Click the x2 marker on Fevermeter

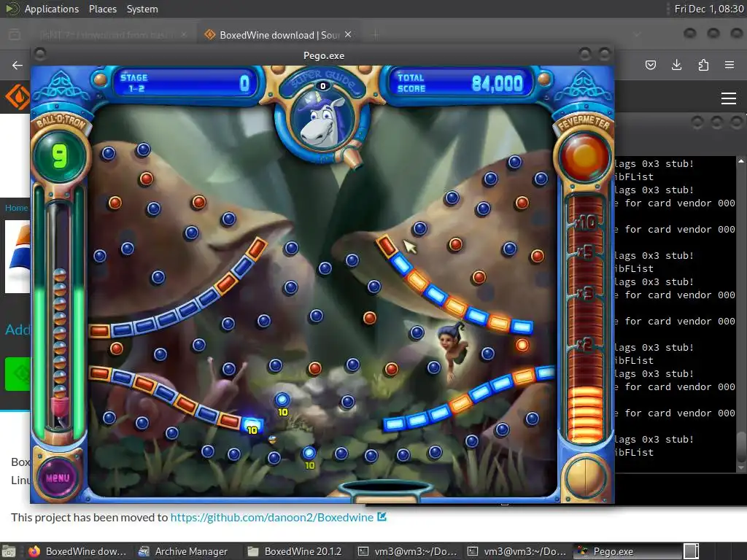pos(586,344)
